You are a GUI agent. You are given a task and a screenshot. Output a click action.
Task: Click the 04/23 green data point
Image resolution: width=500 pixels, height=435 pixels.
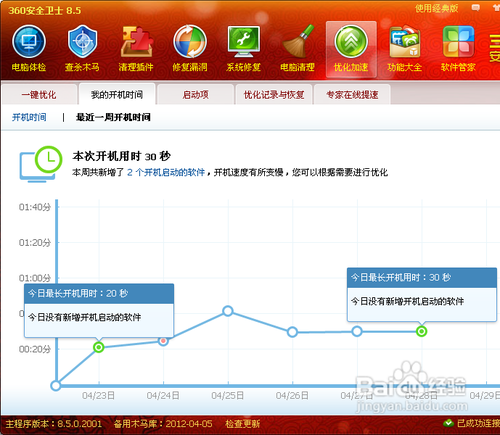[x=98, y=347]
